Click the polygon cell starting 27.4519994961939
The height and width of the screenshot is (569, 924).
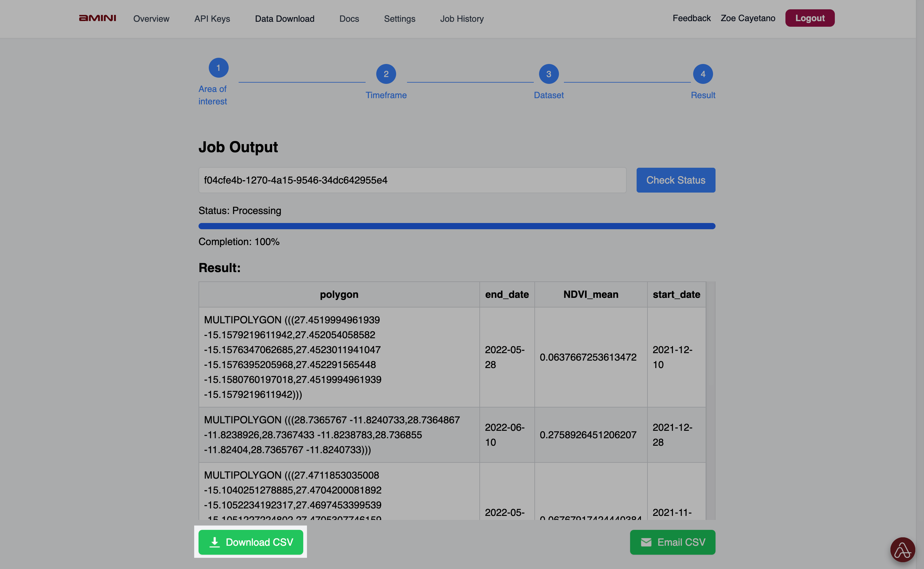click(x=339, y=357)
